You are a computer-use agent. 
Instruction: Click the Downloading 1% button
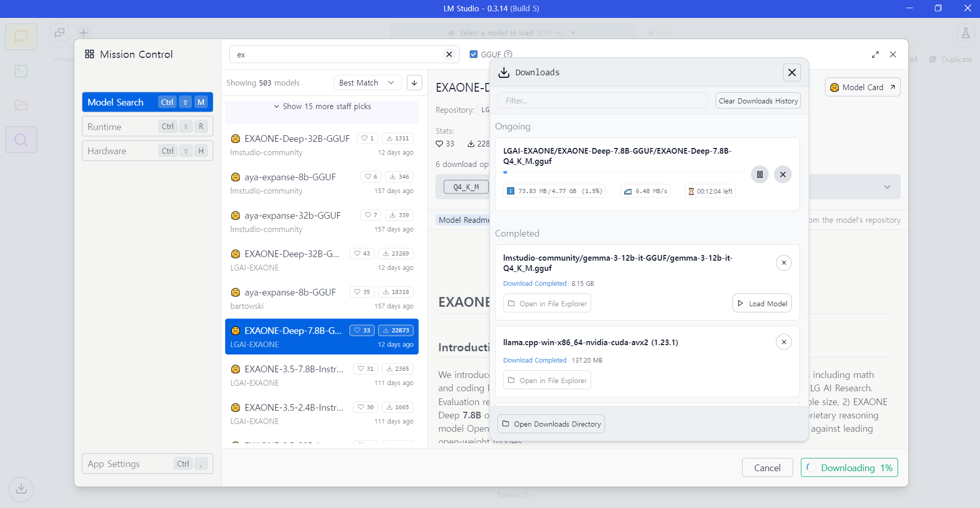pyautogui.click(x=850, y=468)
